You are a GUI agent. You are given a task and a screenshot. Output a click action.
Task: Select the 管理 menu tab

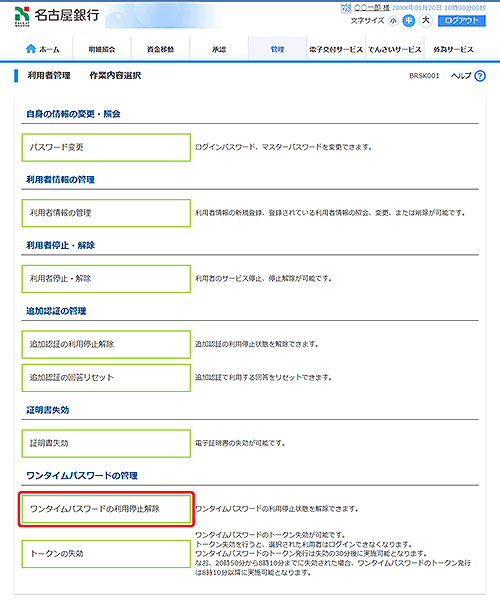coord(278,49)
